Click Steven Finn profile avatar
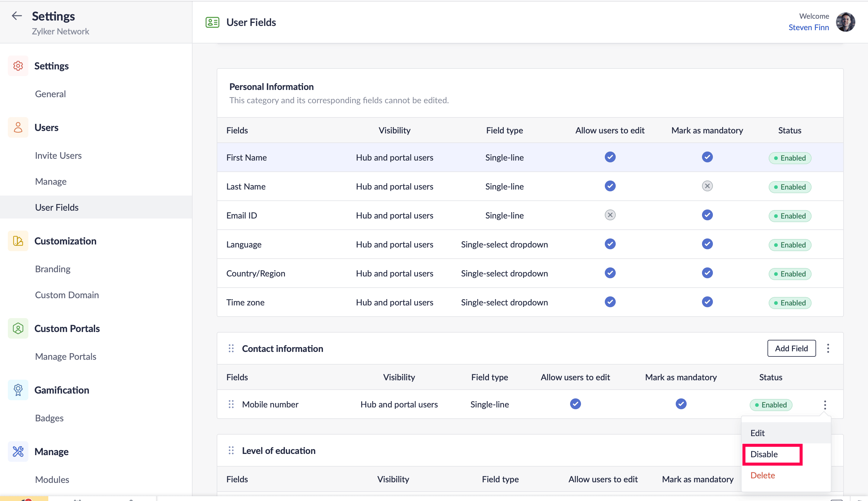The height and width of the screenshot is (501, 868). click(x=846, y=22)
